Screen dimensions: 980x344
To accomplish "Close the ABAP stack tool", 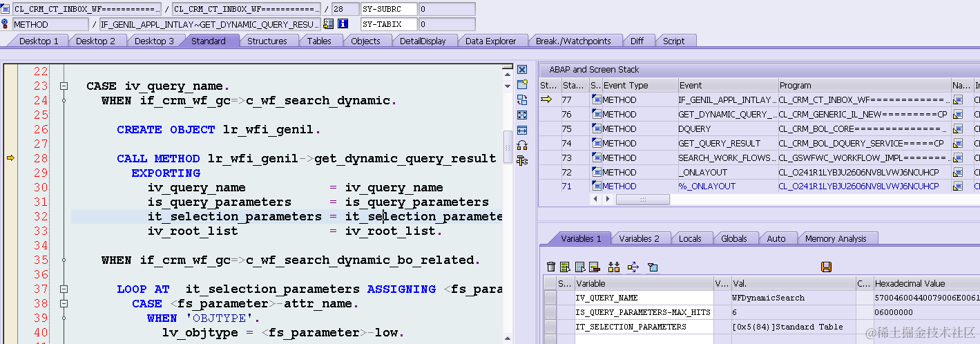I will 522,70.
